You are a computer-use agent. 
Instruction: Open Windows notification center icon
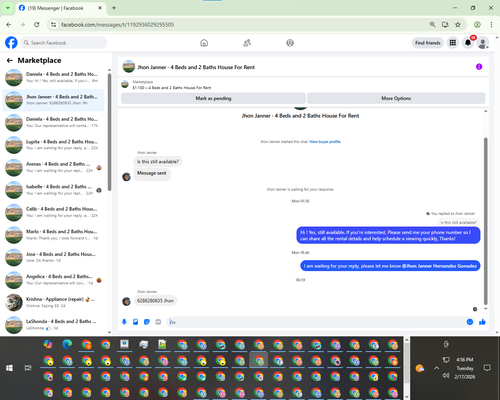click(x=487, y=368)
